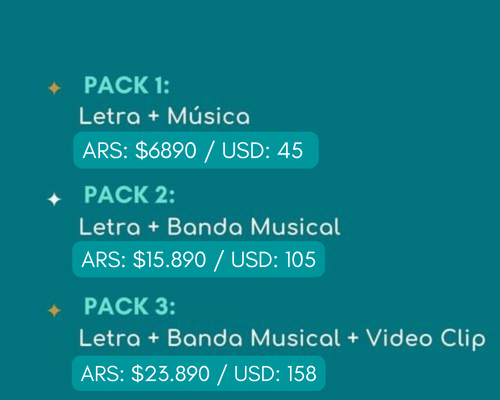Click the plus sign before Video Clip

click(353, 338)
